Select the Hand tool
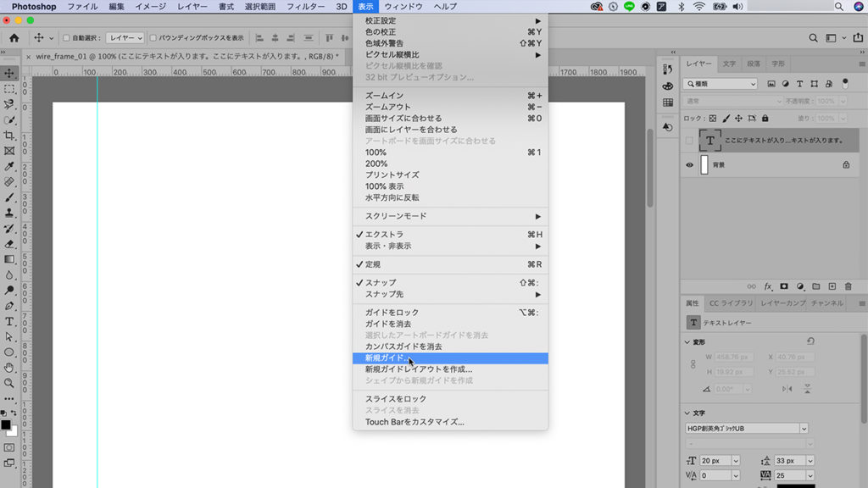 tap(9, 368)
